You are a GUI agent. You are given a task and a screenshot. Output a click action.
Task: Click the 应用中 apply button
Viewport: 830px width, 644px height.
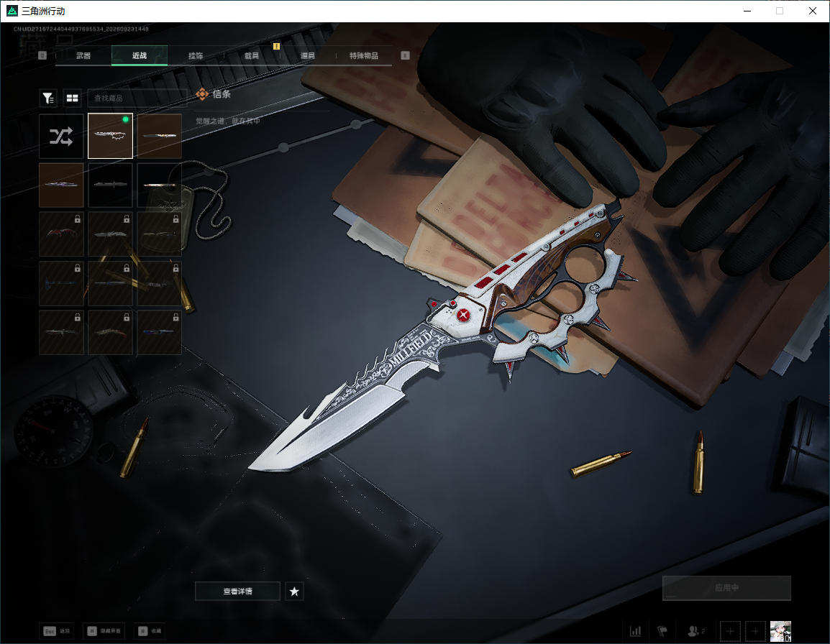[726, 588]
